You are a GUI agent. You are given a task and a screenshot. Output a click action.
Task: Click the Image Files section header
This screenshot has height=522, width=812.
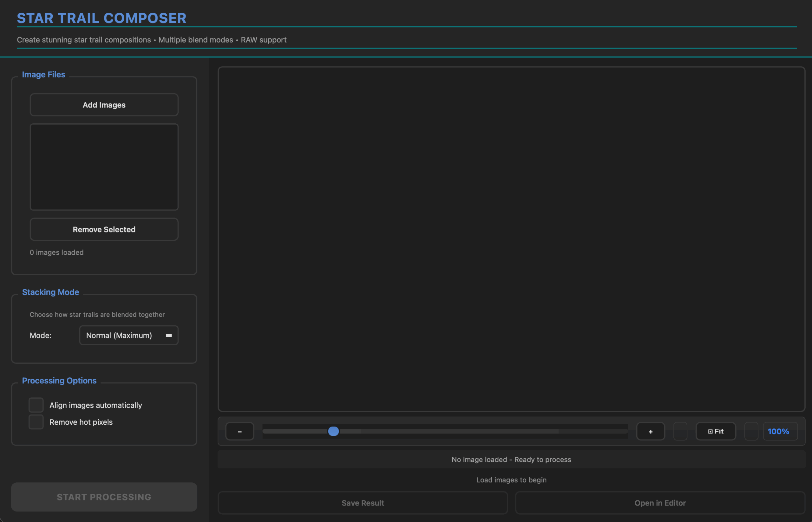43,74
